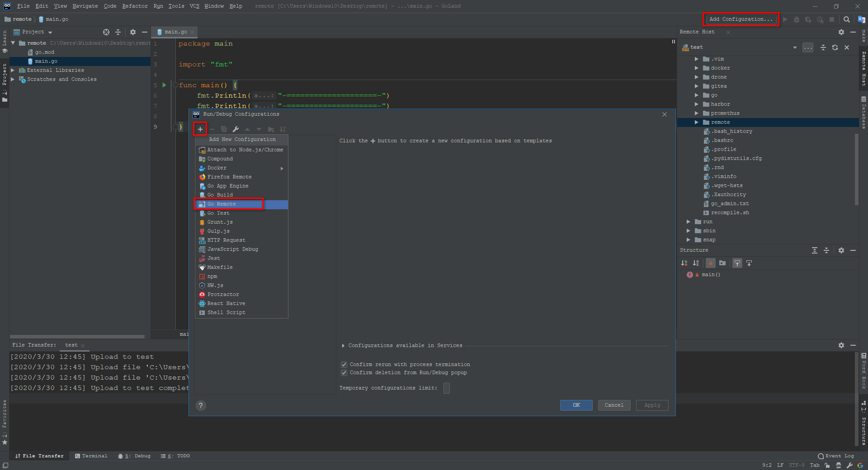Click the wrench Edit Templates icon in dialog

(236, 129)
